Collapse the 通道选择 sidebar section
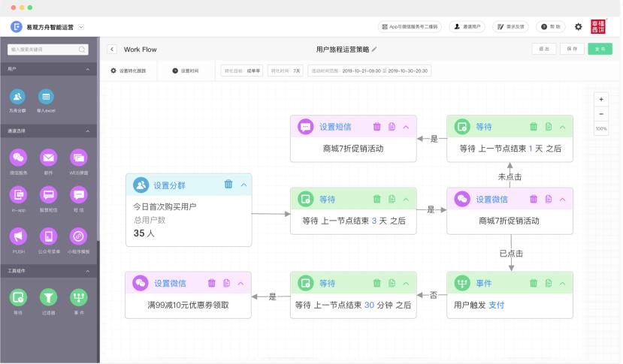623x364 pixels. [87, 131]
